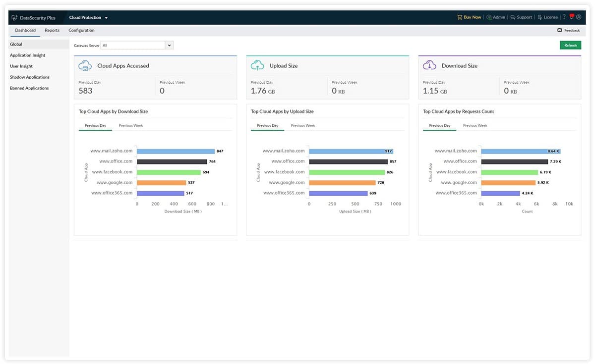The width and height of the screenshot is (595, 364).
Task: Click the Top Cloud Apps by Download Size title
Action: coord(114,111)
